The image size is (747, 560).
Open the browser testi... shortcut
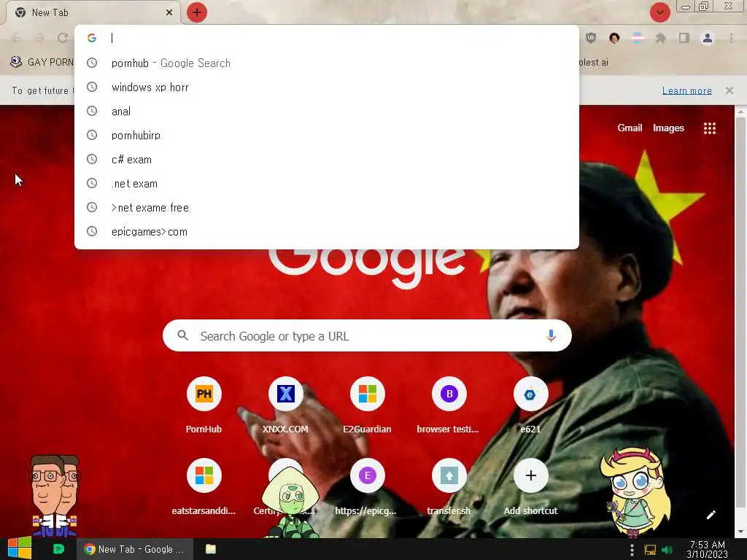449,405
